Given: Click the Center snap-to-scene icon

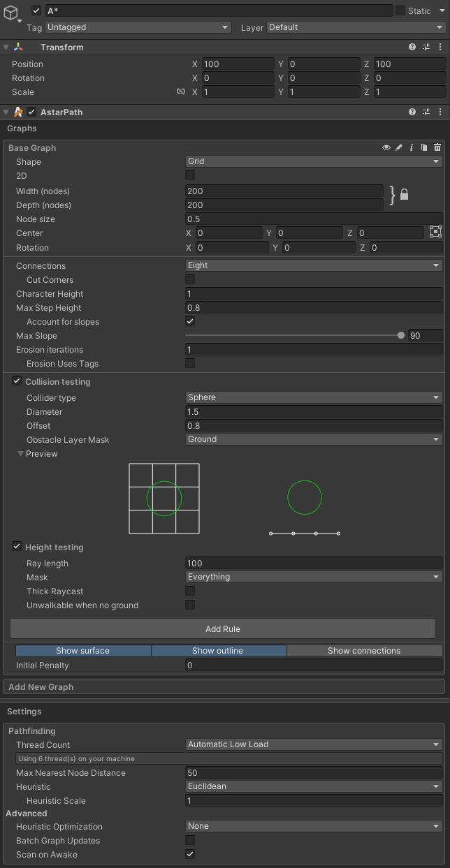Looking at the screenshot, I should coord(435,232).
